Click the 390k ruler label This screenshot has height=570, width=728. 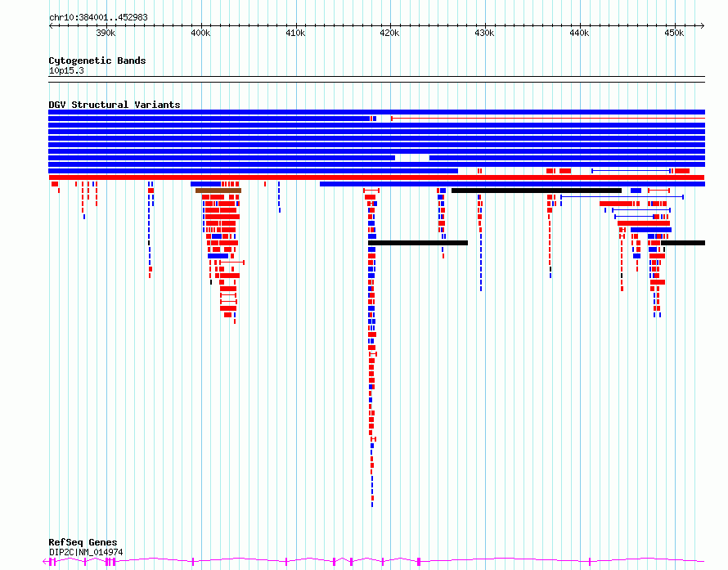point(106,34)
